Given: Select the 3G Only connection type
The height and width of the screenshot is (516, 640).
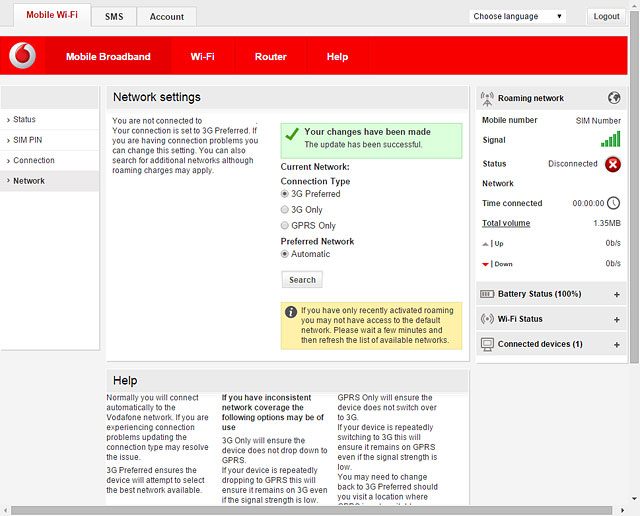Looking at the screenshot, I should click(285, 210).
